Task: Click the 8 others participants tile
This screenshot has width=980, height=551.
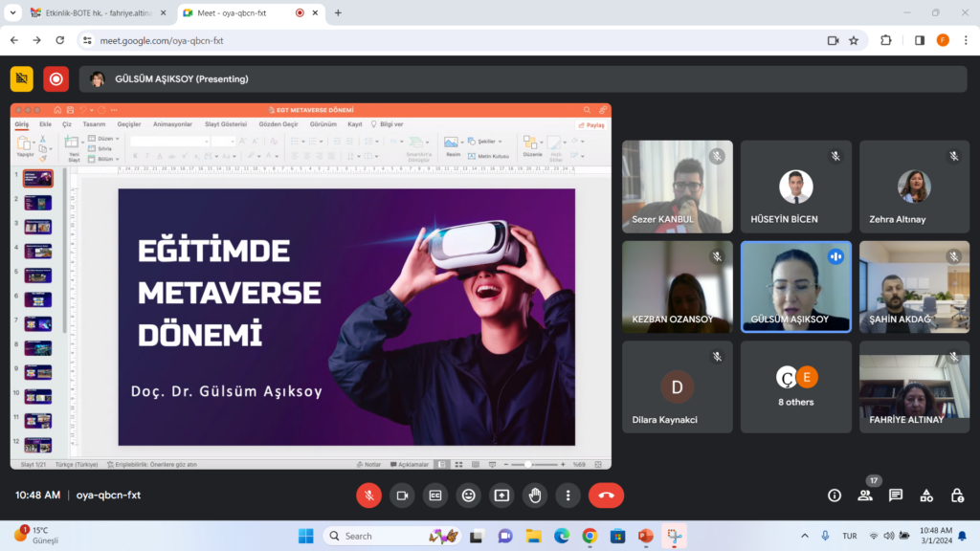Action: 795,386
